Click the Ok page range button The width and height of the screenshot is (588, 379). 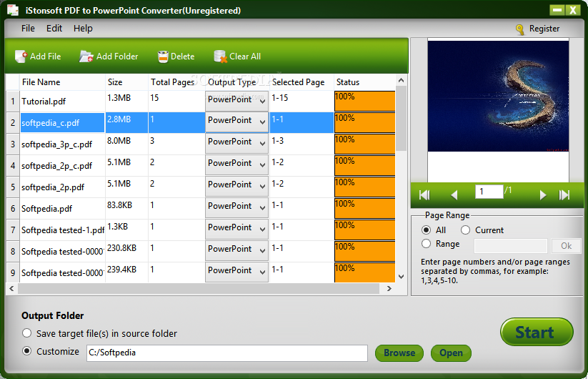567,246
